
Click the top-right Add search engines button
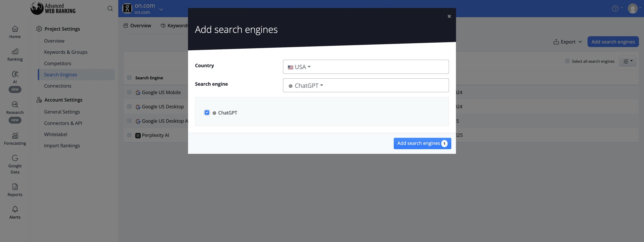pyautogui.click(x=613, y=42)
